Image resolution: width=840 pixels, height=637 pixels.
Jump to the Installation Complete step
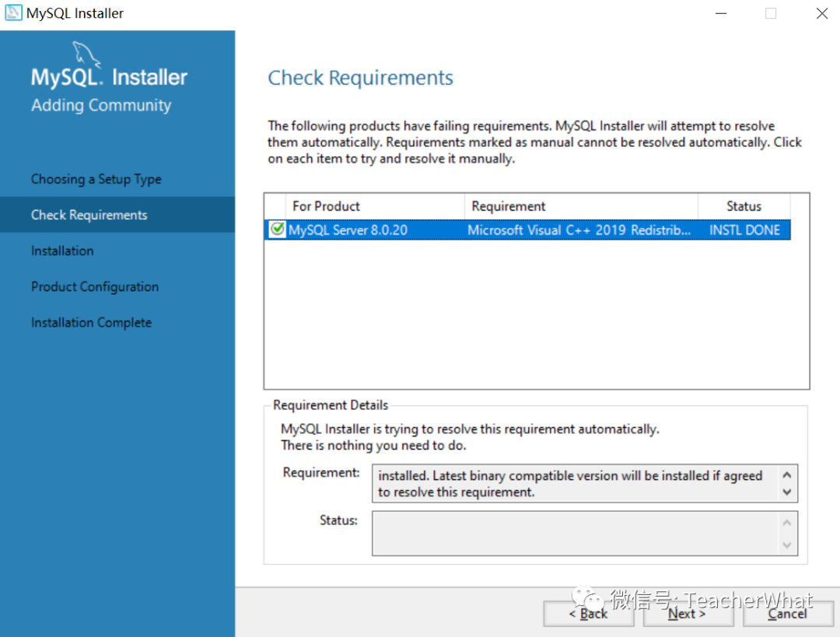[91, 323]
